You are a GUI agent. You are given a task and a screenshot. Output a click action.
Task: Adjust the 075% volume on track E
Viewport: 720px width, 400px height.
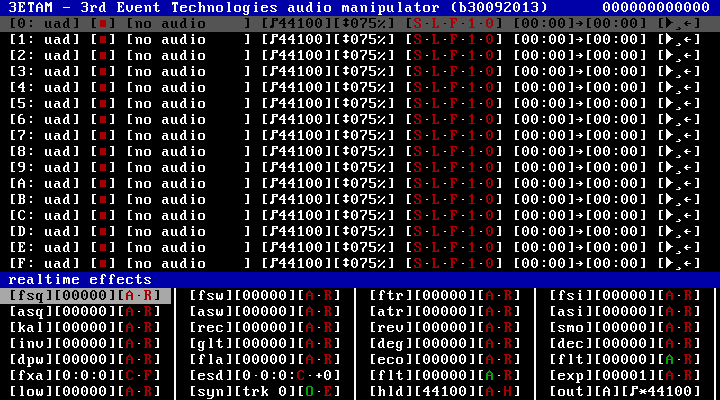click(364, 248)
